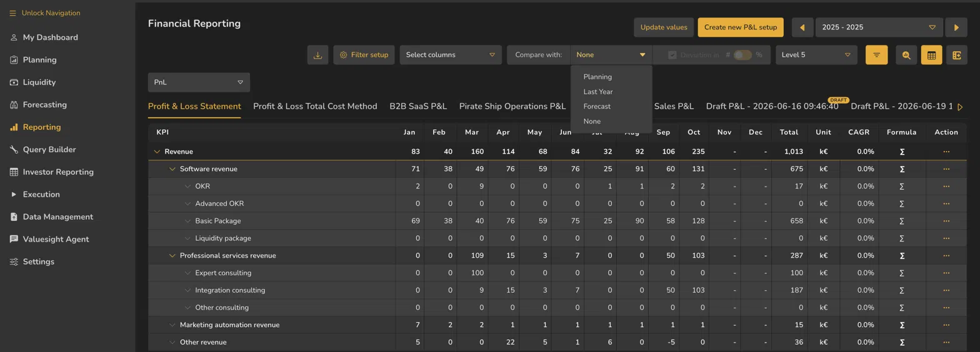
Task: Switch to Pirate Ship Operations P&L tab
Action: (512, 107)
